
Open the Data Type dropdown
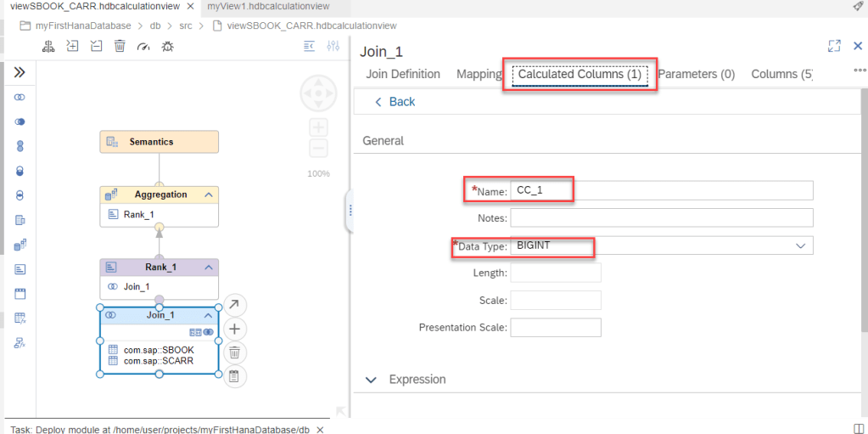point(800,245)
